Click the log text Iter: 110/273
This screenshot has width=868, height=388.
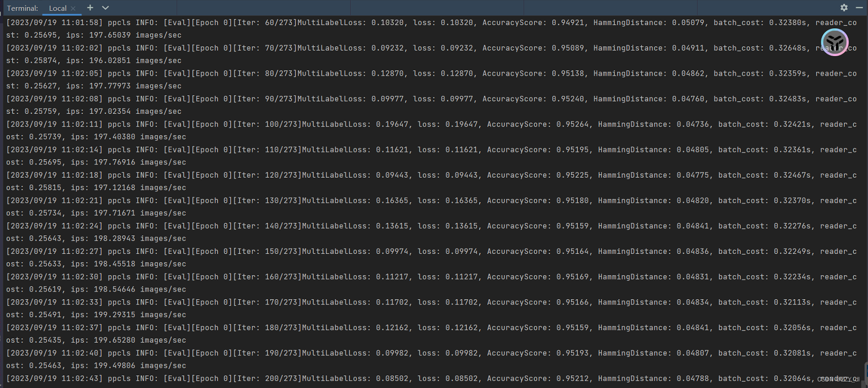coord(267,150)
